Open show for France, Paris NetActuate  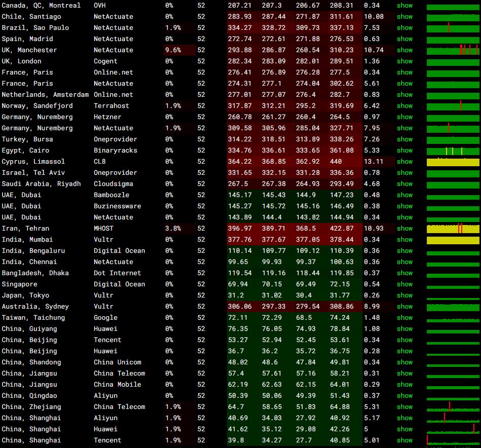coord(405,84)
